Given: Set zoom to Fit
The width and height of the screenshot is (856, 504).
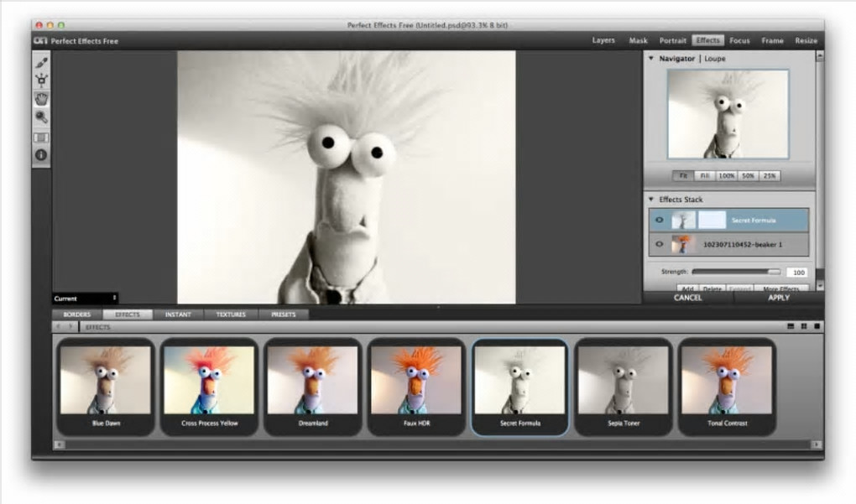Looking at the screenshot, I should click(683, 175).
